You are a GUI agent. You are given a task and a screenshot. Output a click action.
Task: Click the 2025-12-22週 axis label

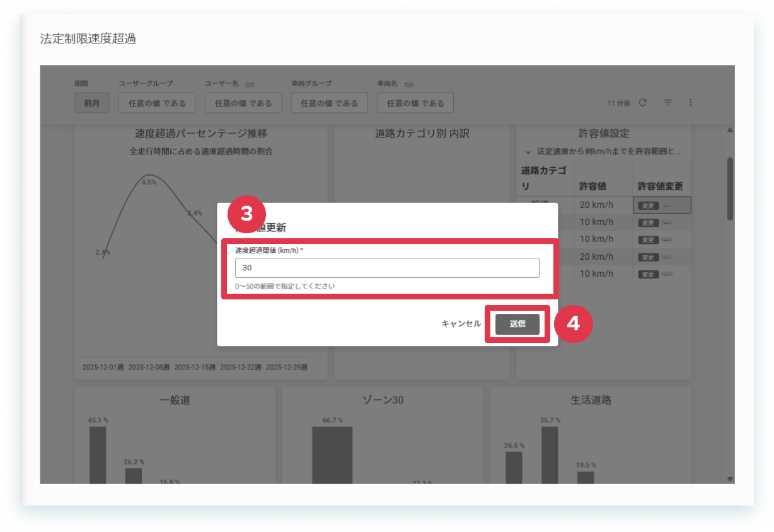pyautogui.click(x=241, y=367)
